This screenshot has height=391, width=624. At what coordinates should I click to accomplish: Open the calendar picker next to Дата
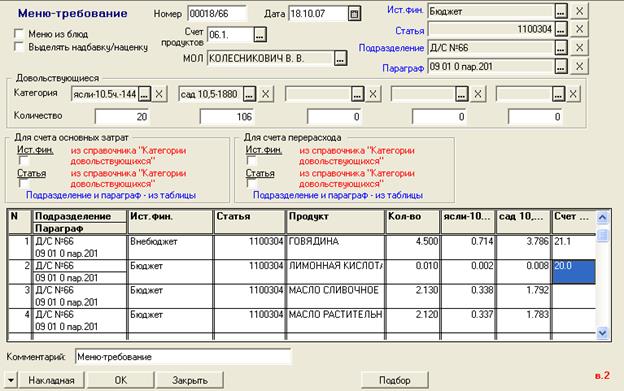point(354,14)
